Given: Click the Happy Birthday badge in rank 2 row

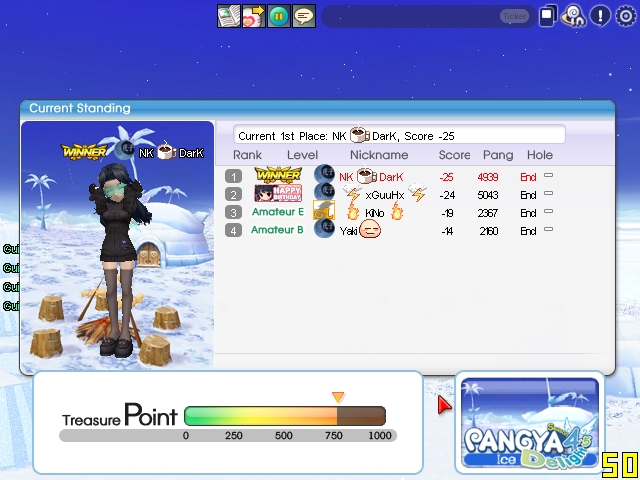Looking at the screenshot, I should pos(278,193).
